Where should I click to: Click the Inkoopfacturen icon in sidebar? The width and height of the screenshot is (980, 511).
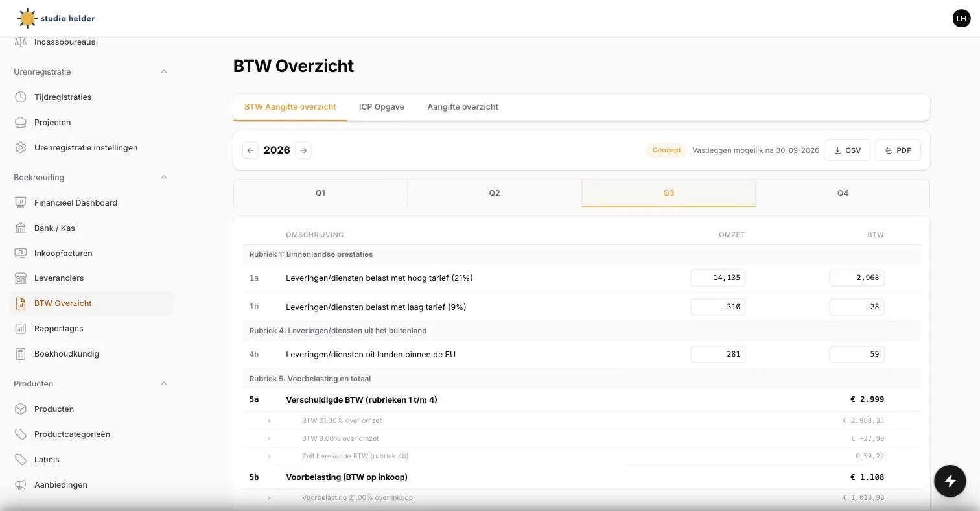21,254
